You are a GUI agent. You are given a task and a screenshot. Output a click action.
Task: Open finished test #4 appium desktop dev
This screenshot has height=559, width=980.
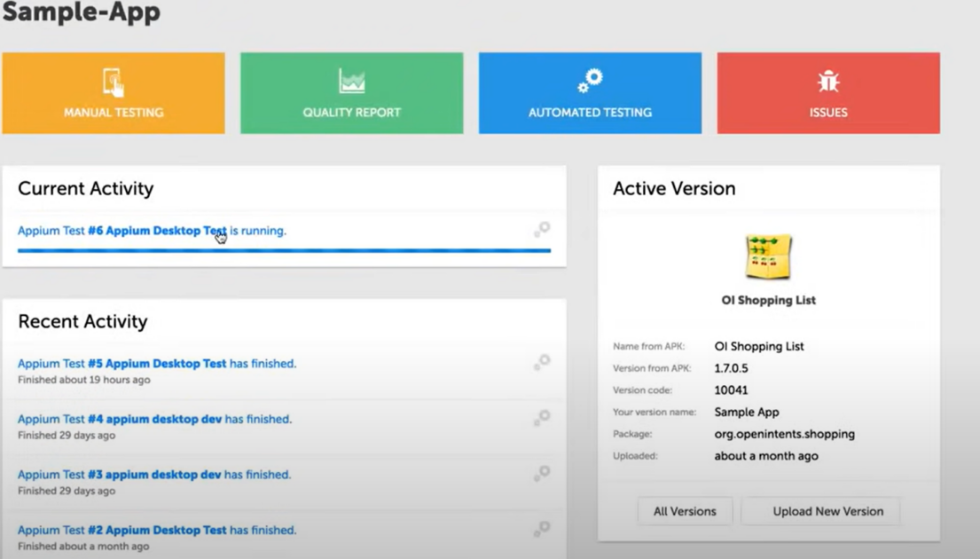(x=154, y=419)
